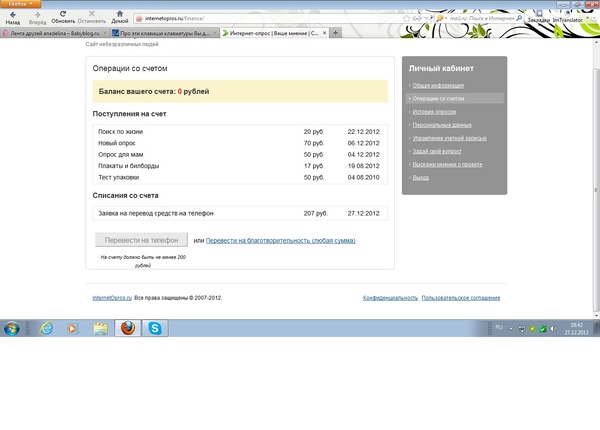Open a new tab with plus button

click(335, 33)
